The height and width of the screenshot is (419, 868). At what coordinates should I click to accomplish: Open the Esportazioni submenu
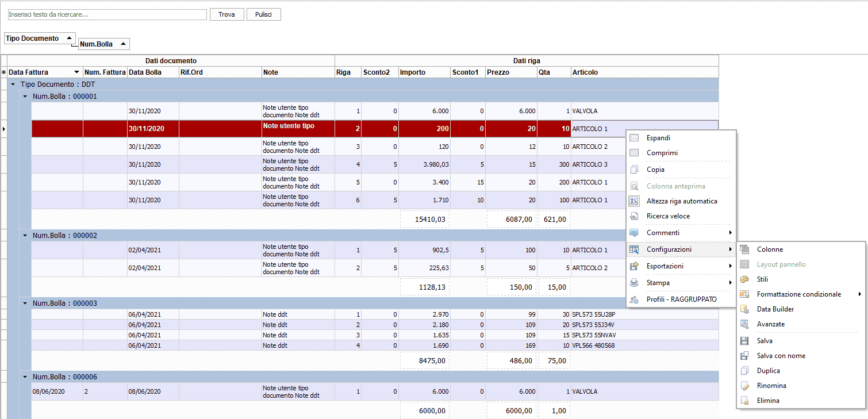point(680,266)
